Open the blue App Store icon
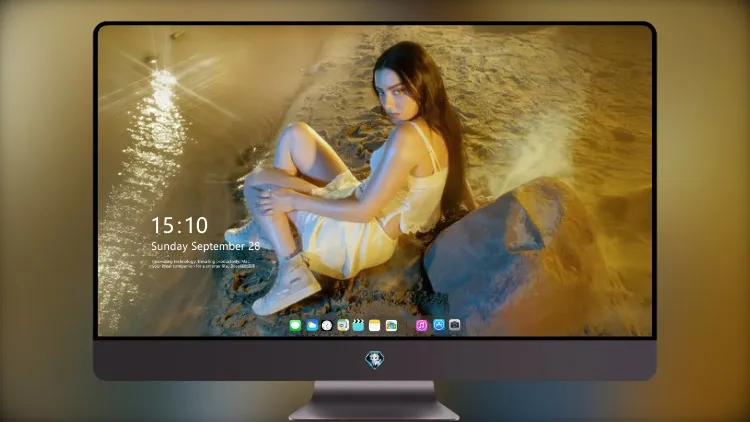This screenshot has width=750, height=422. (x=439, y=325)
